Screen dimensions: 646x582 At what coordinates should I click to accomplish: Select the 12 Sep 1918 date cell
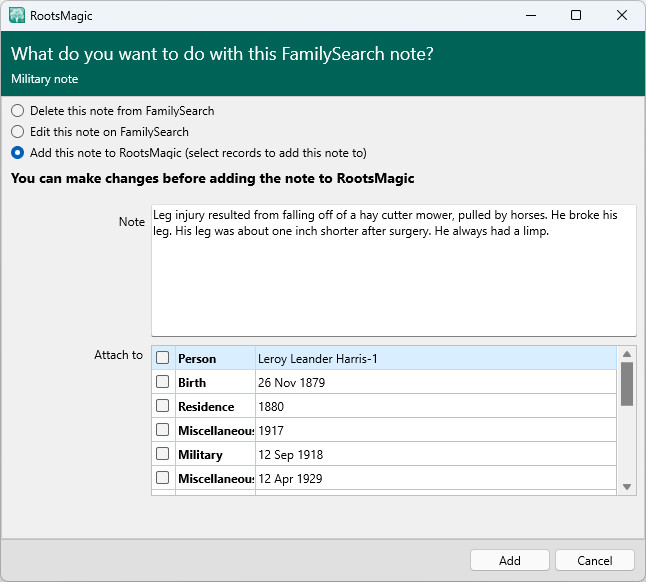point(436,454)
